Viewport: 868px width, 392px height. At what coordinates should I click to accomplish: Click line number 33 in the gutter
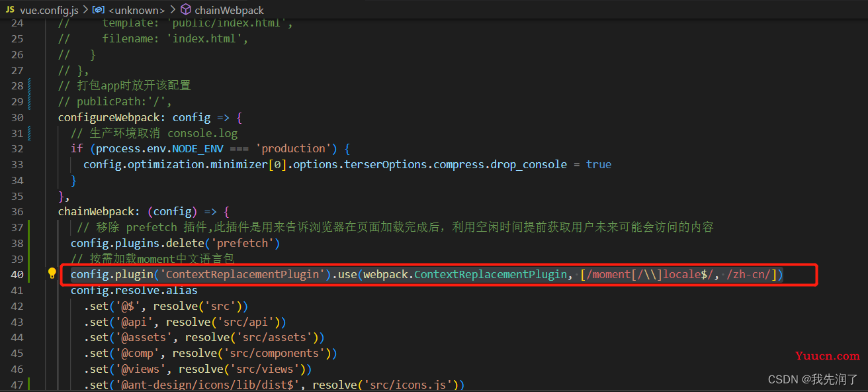click(x=17, y=164)
